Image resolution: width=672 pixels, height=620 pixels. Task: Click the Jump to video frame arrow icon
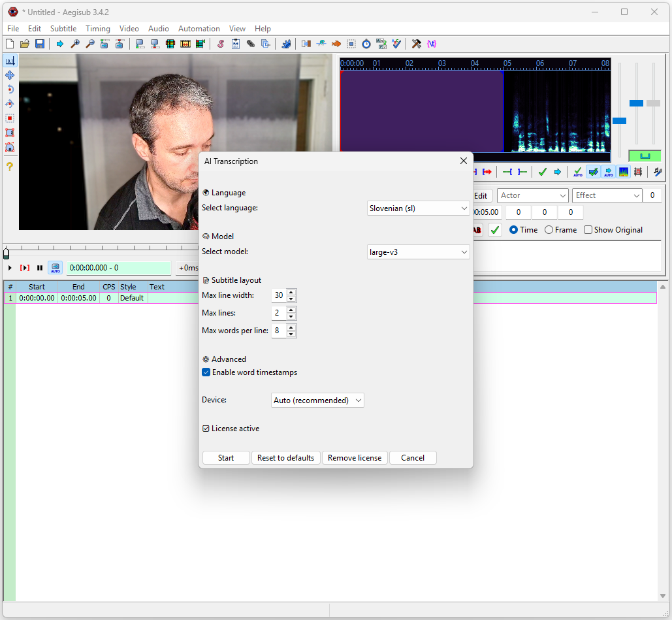[x=59, y=44]
